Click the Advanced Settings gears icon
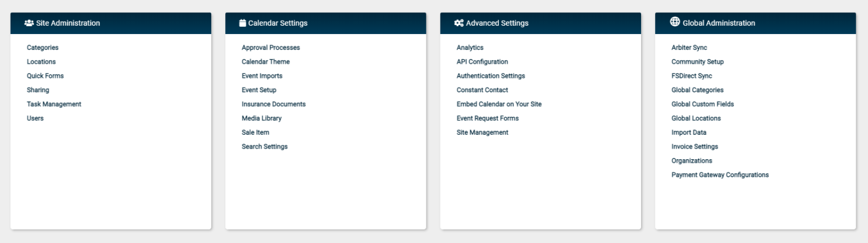868x243 pixels. pyautogui.click(x=459, y=23)
